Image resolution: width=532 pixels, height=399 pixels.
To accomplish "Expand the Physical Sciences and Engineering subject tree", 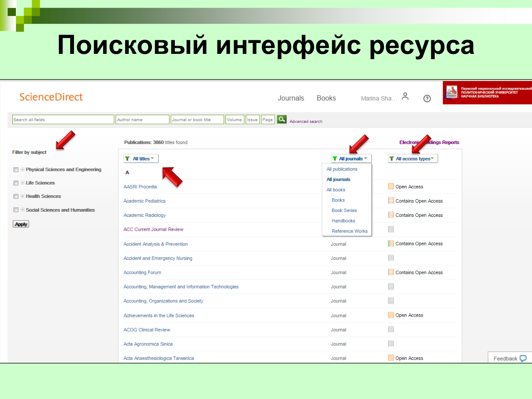I will [23, 169].
